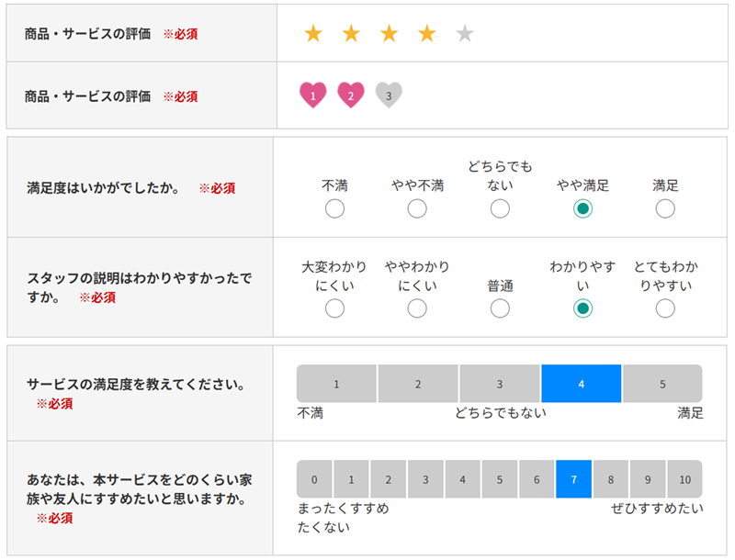Choose 1 on the recommendation scale
This screenshot has width=735, height=560.
(352, 479)
